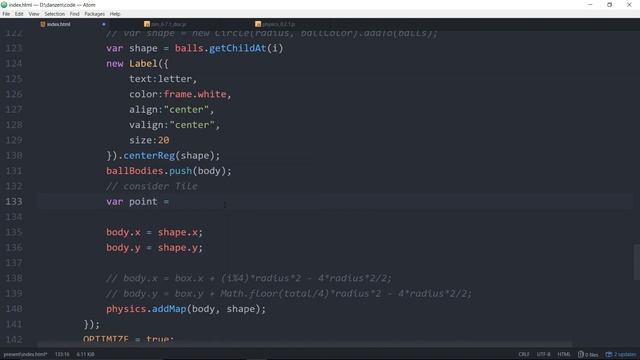Click on Label in line 124
The height and width of the screenshot is (360, 640).
[x=143, y=64]
